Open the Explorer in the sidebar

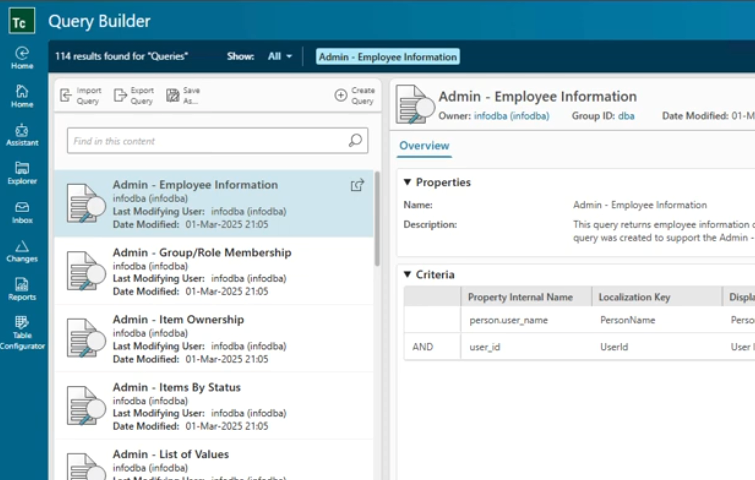click(x=22, y=173)
